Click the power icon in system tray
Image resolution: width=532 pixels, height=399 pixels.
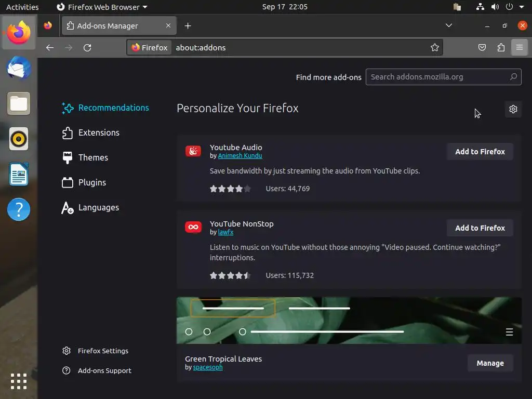509,7
